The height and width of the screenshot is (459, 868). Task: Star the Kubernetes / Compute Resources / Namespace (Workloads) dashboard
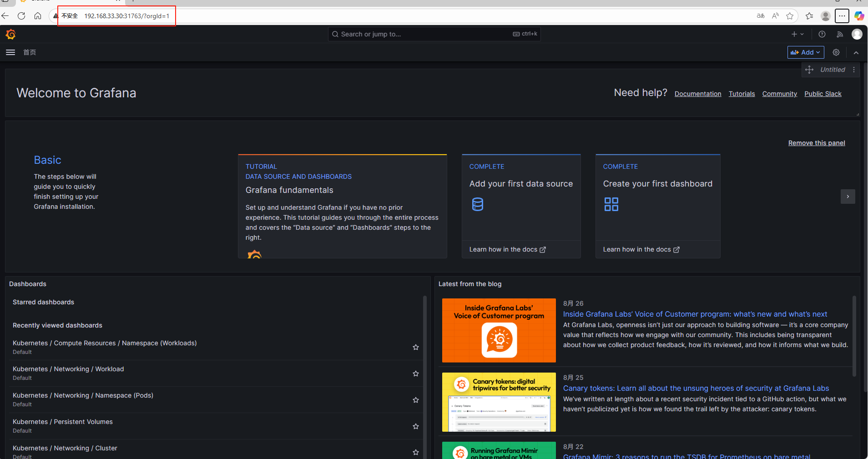(416, 347)
